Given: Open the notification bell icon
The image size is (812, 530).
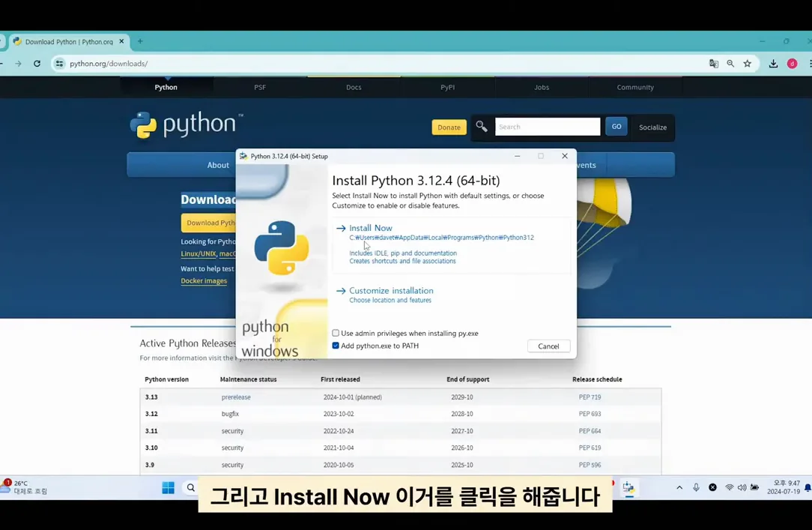Looking at the screenshot, I should point(808,487).
